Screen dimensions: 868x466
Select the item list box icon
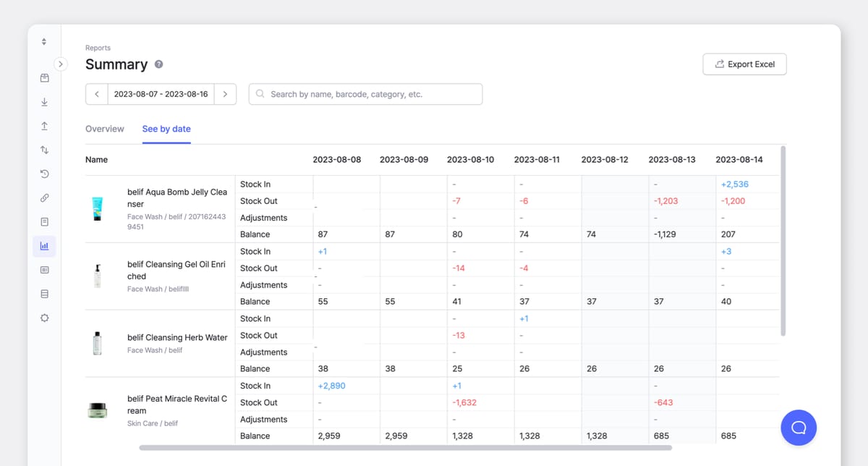pos(44,221)
